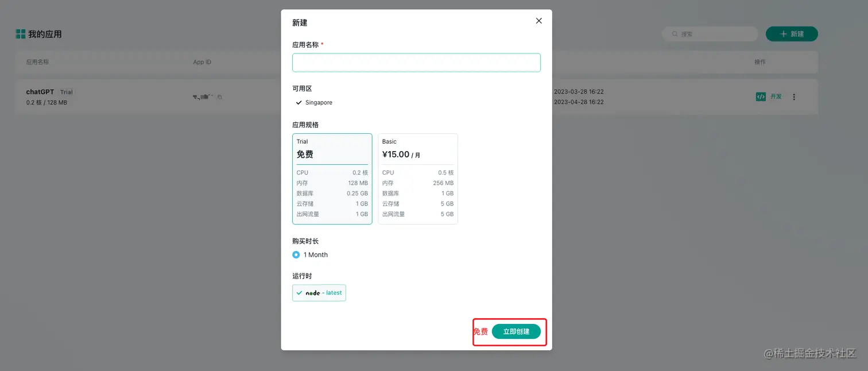Select the Basic ¥15.00 monthly plan card
The image size is (868, 371).
coord(417,178)
